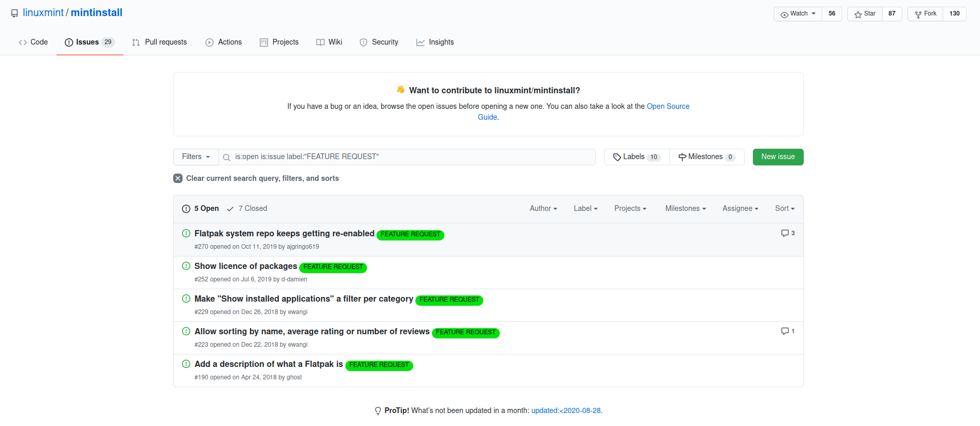Follow the Open Source Guide link
The height and width of the screenshot is (426, 980).
click(668, 106)
